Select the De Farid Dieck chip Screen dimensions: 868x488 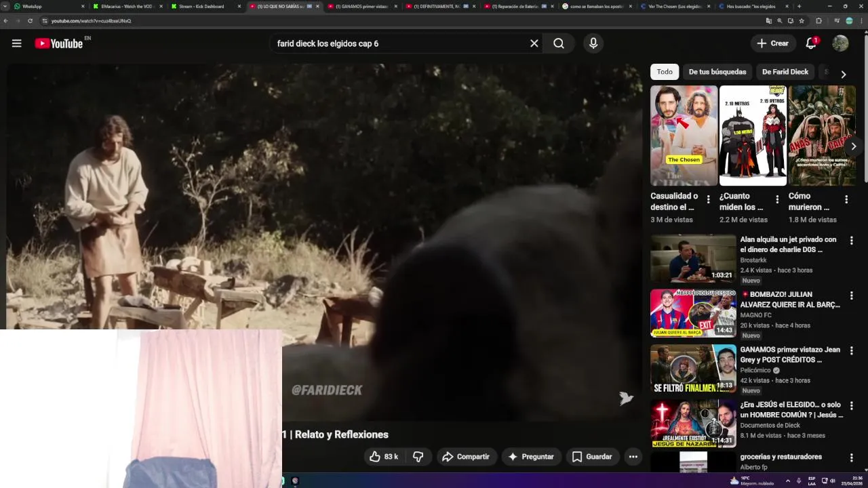[x=785, y=72]
